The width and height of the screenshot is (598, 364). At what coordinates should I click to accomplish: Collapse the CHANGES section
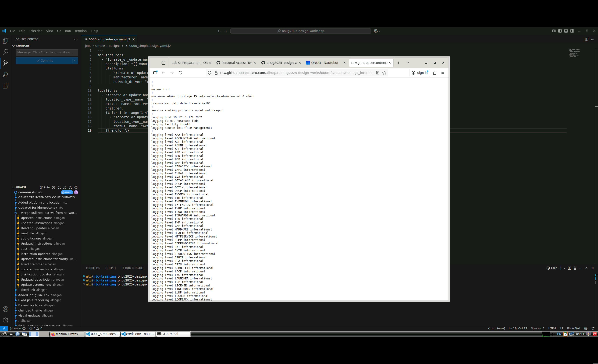[x=14, y=46]
